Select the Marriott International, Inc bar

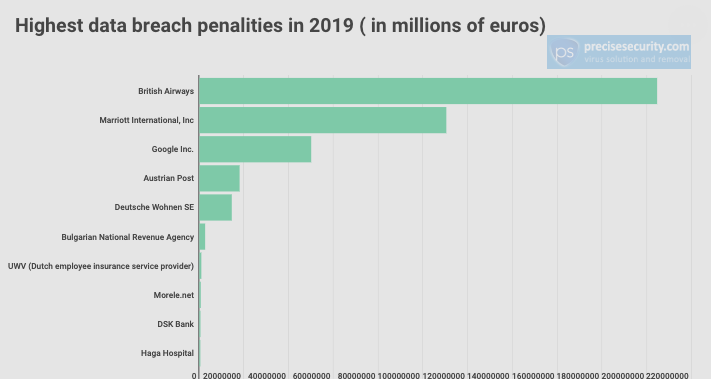323,120
